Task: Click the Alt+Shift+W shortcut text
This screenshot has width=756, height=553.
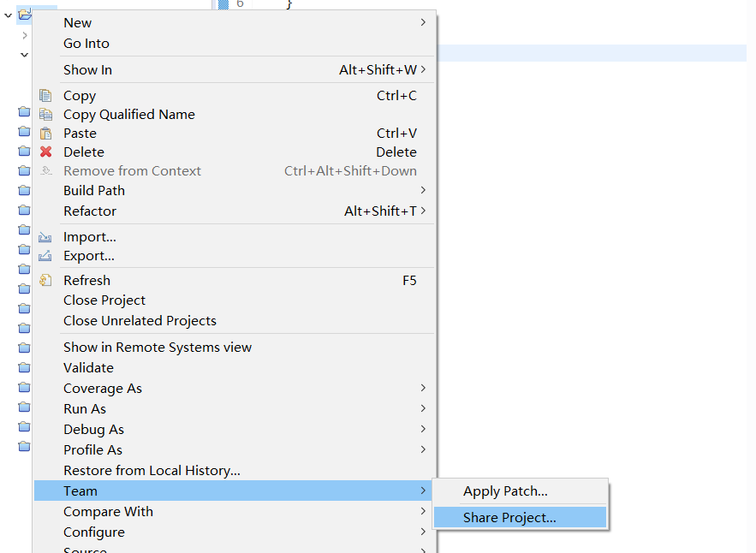Action: [x=378, y=70]
